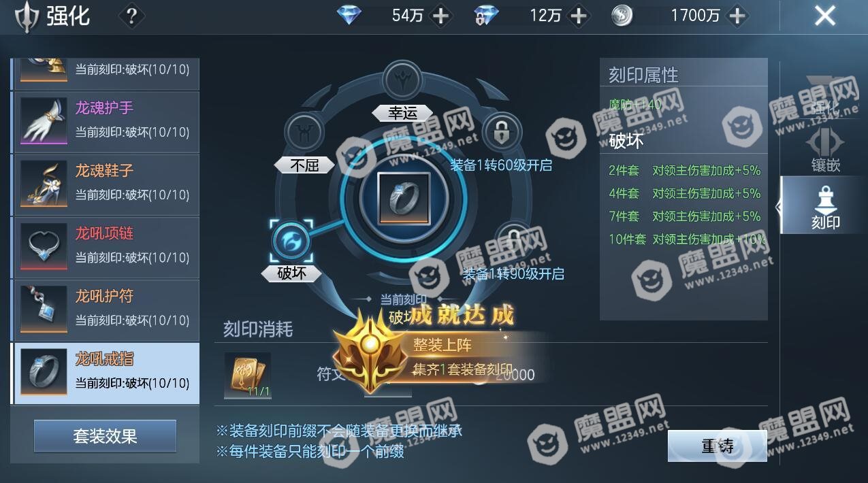The height and width of the screenshot is (483, 868).
Task: Open the question mark help icon
Action: 131,16
